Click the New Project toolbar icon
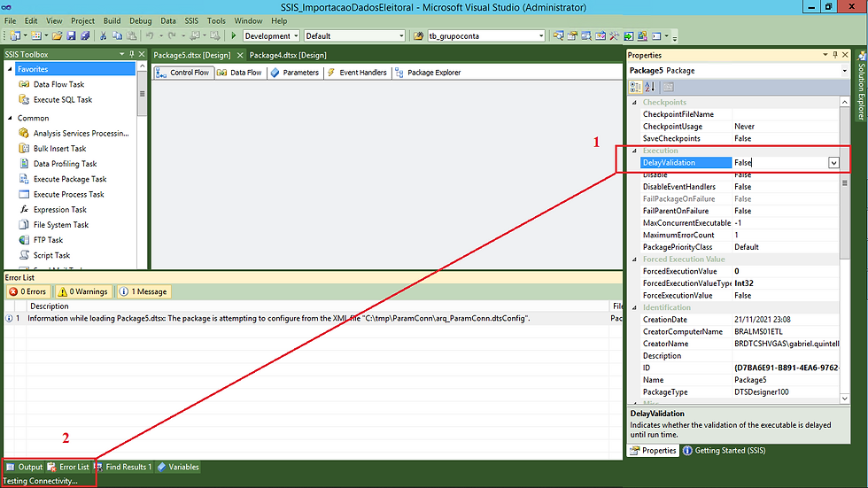The image size is (868, 488). pos(15,36)
